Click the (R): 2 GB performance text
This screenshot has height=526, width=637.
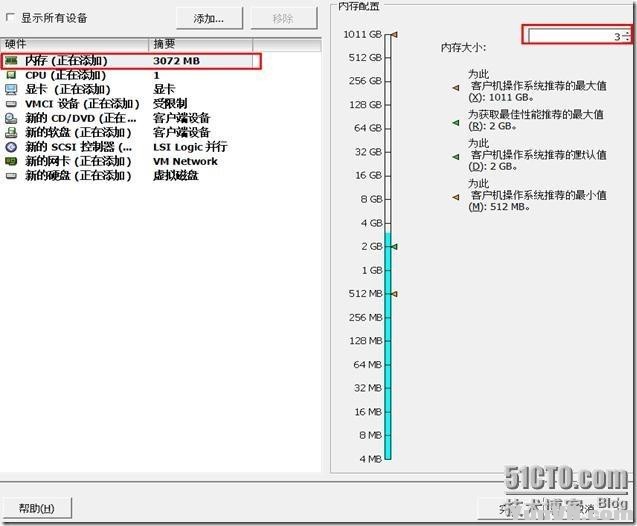pos(493,126)
